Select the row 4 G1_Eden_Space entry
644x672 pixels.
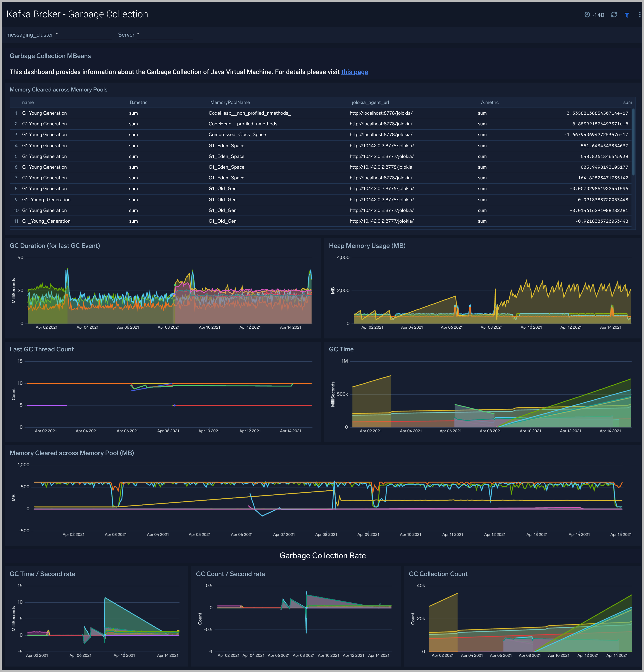226,146
